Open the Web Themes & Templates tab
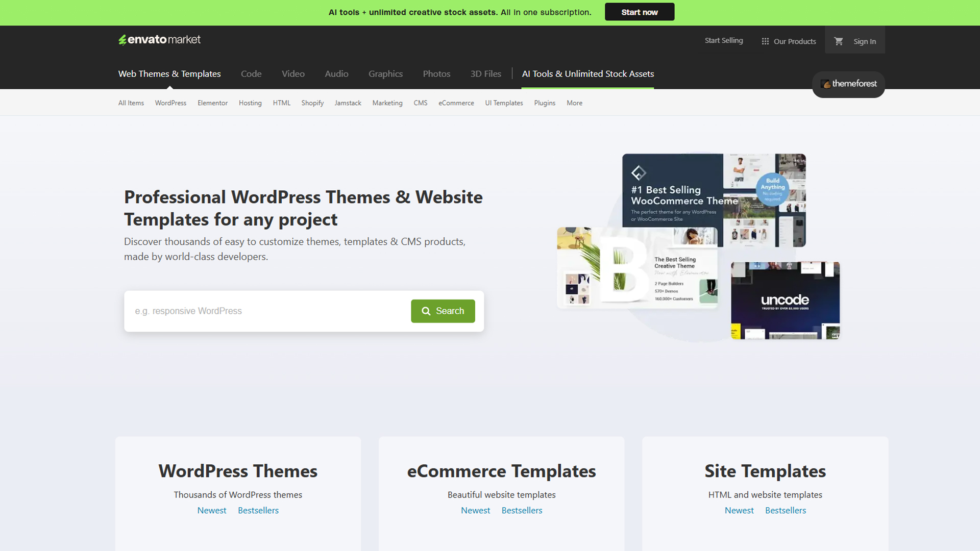Image resolution: width=980 pixels, height=551 pixels. pos(169,74)
